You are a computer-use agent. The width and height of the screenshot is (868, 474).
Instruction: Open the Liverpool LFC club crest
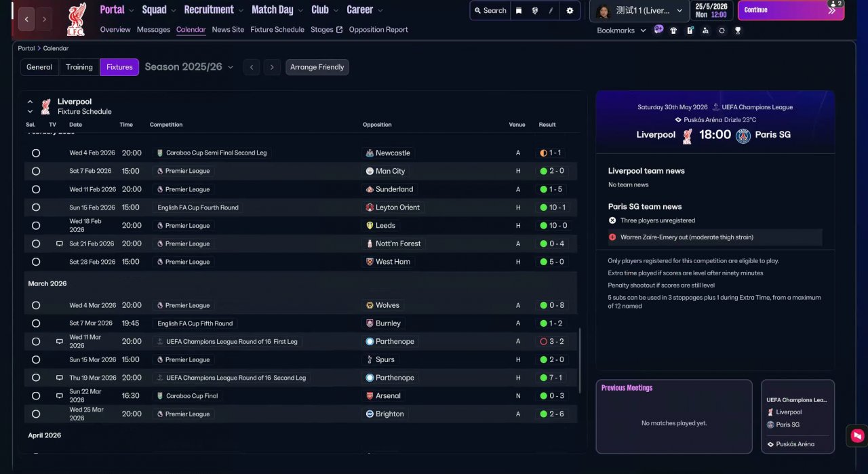pyautogui.click(x=77, y=20)
